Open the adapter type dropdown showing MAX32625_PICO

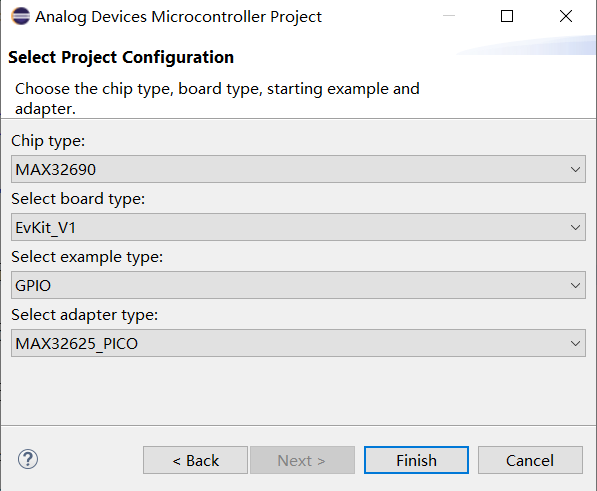(x=298, y=343)
